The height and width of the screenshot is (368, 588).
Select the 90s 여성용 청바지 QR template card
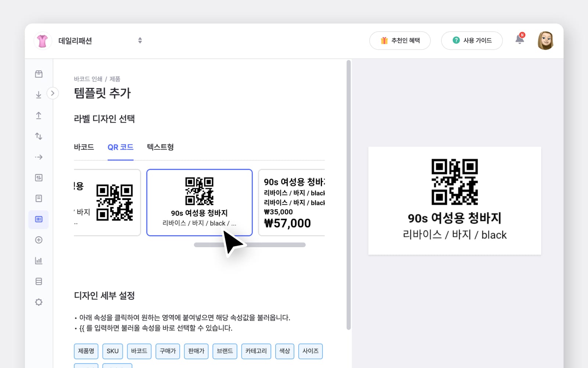(199, 202)
